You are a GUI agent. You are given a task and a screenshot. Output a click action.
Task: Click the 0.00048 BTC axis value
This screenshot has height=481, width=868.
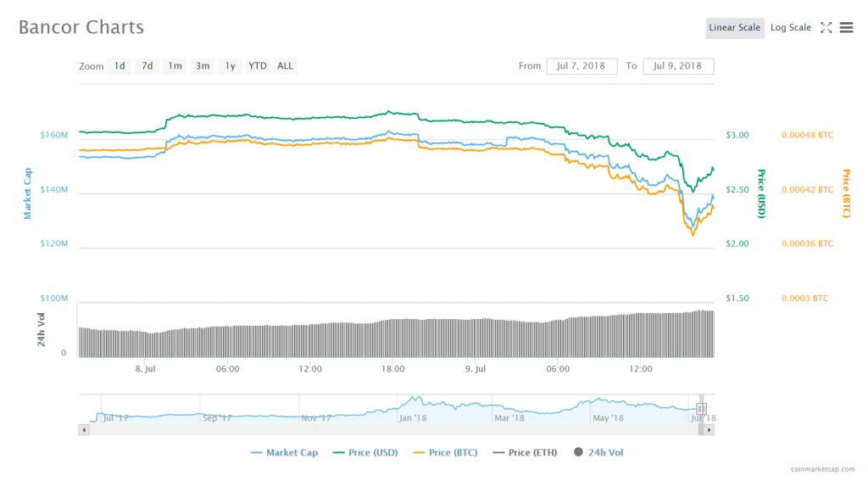coord(807,135)
